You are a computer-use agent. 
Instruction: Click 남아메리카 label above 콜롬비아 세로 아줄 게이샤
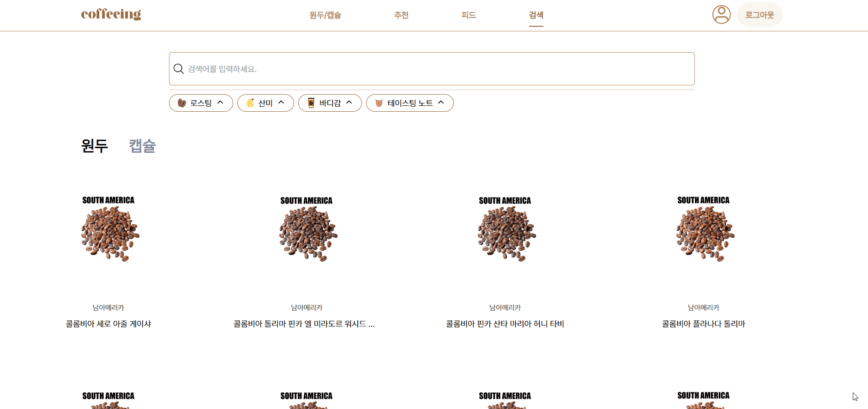click(108, 307)
